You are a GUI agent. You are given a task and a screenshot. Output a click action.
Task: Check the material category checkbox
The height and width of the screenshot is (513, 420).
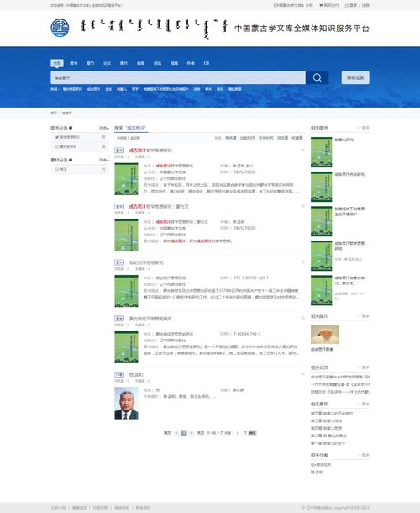point(57,169)
